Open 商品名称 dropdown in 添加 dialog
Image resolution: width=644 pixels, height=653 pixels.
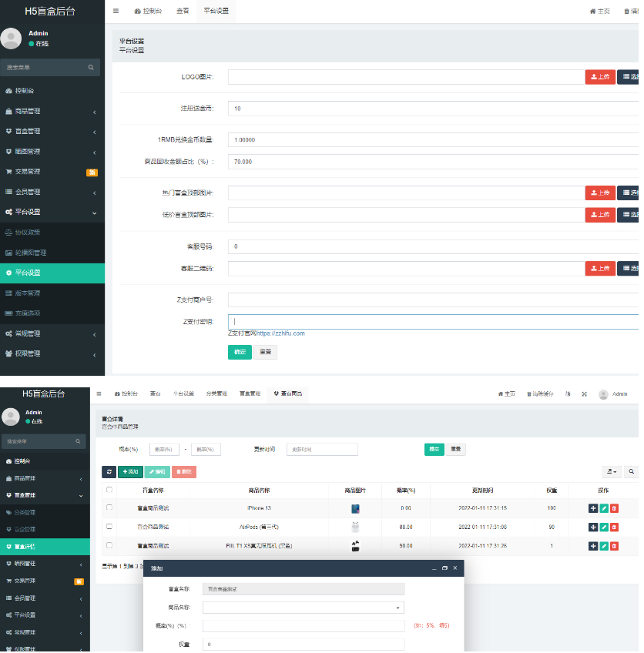tap(304, 608)
